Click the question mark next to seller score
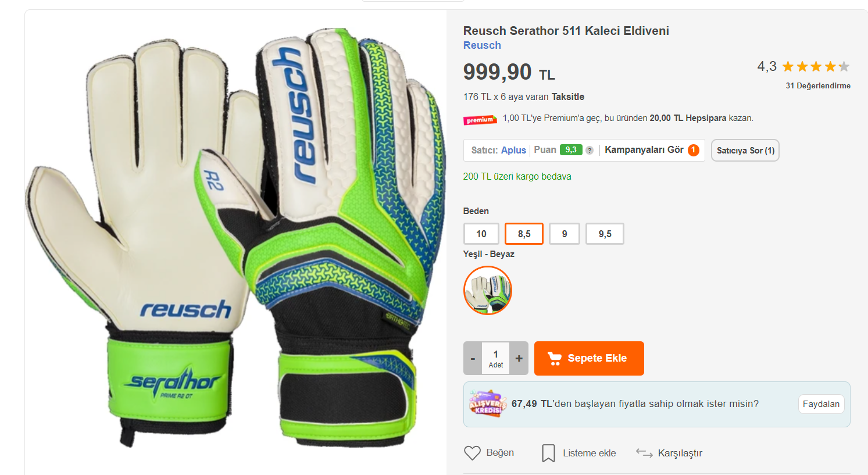The height and width of the screenshot is (475, 868). (590, 151)
